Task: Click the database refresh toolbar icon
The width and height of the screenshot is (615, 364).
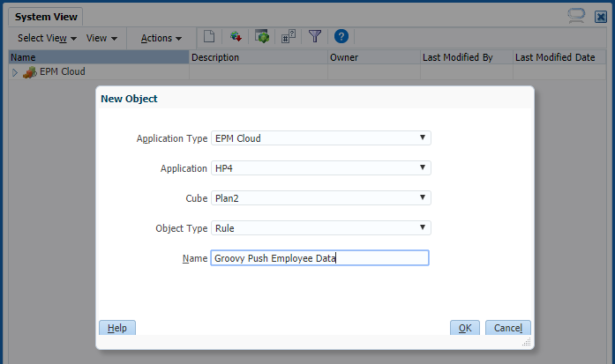Action: pos(236,37)
